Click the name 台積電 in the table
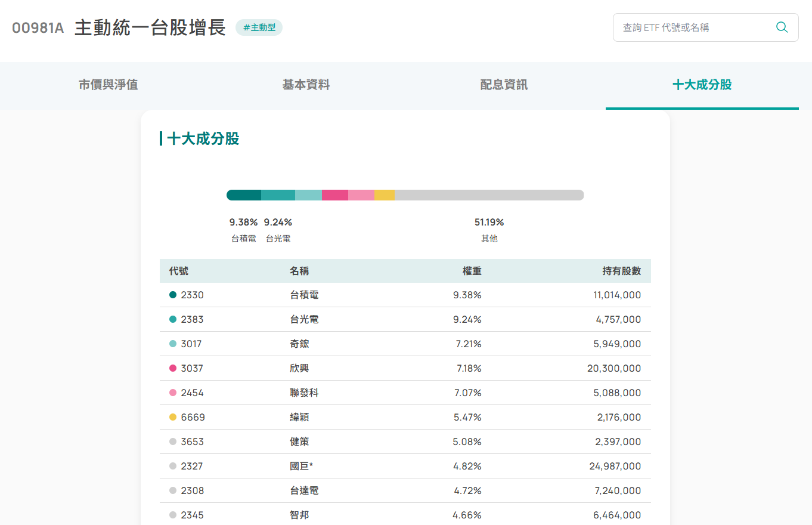 [304, 295]
